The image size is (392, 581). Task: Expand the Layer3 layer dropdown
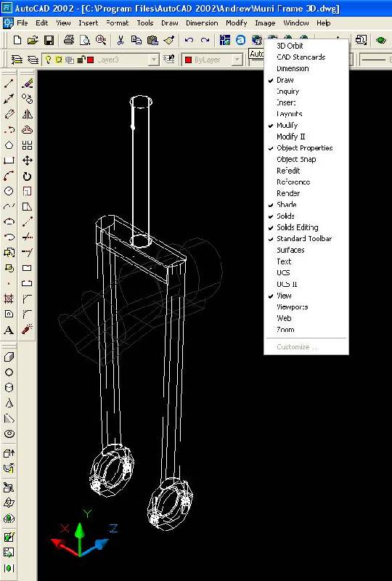click(x=153, y=60)
